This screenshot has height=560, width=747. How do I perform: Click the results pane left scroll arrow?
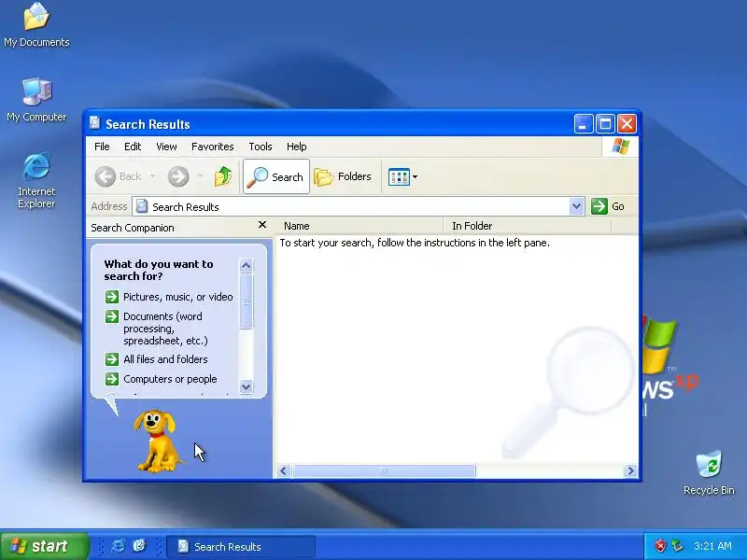tap(284, 471)
